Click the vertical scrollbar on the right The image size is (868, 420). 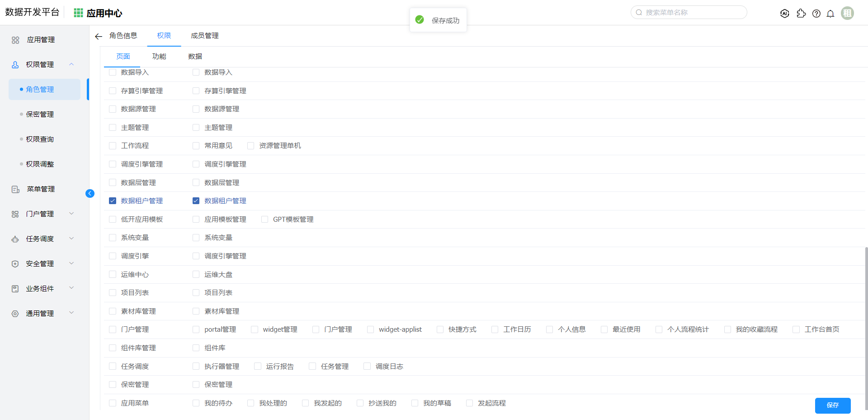click(x=866, y=326)
